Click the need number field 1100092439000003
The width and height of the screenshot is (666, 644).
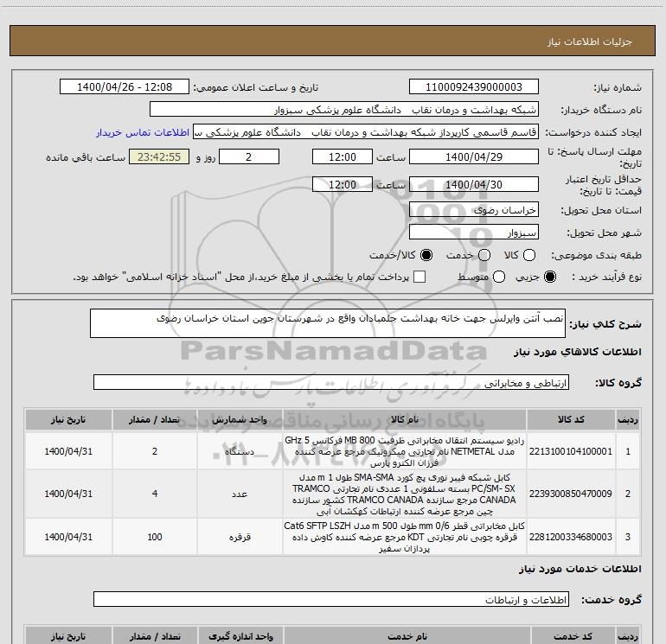(x=474, y=86)
